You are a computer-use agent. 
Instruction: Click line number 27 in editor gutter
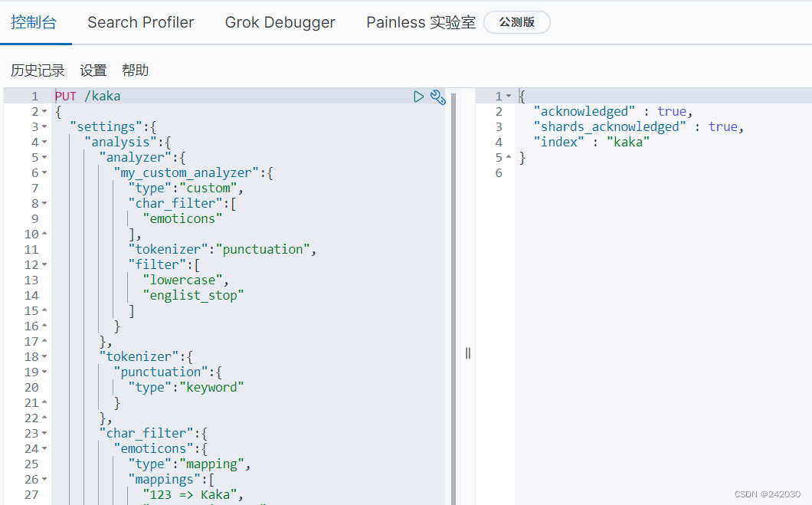coord(31,494)
